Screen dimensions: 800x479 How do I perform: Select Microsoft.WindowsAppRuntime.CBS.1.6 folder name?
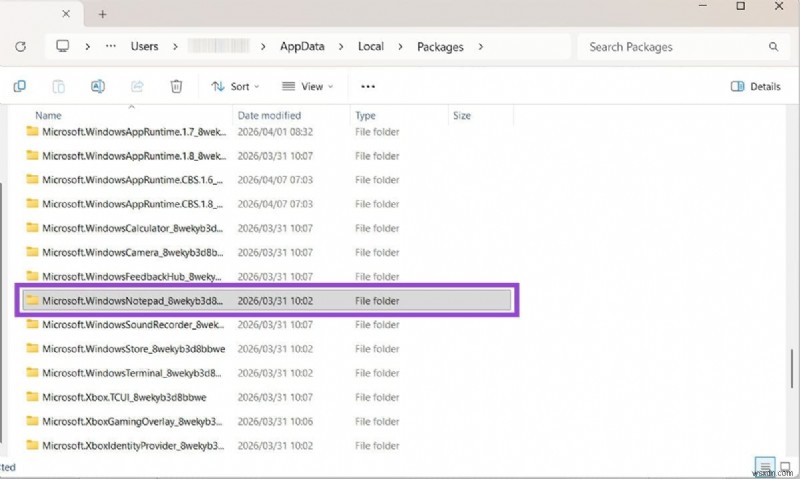click(133, 180)
